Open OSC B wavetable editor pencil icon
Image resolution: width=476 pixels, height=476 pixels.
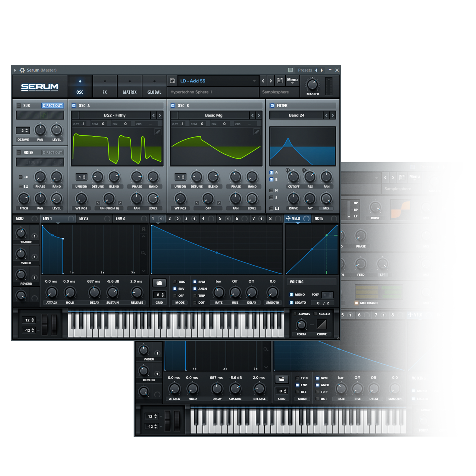257,132
